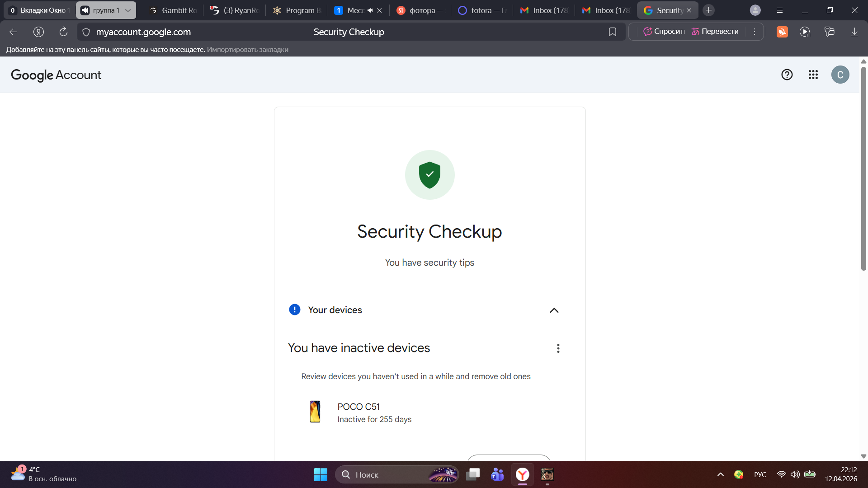Image resolution: width=868 pixels, height=488 pixels.
Task: Mute the audio playing tab
Action: 370,10
